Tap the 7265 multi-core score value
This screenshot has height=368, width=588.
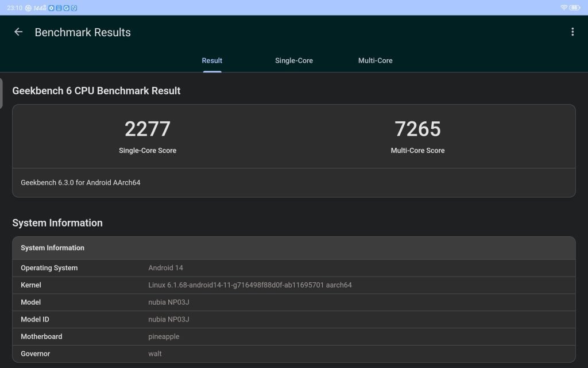click(x=417, y=129)
